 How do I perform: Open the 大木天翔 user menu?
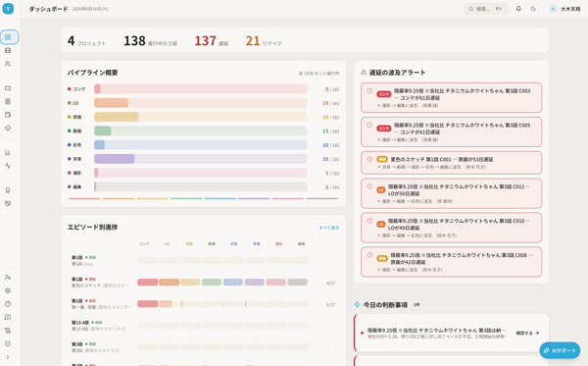[x=564, y=9]
